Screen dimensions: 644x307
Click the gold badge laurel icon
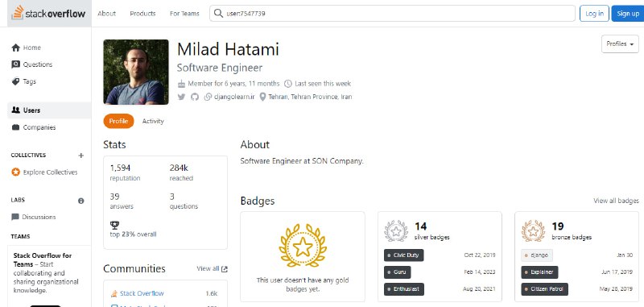pyautogui.click(x=303, y=246)
